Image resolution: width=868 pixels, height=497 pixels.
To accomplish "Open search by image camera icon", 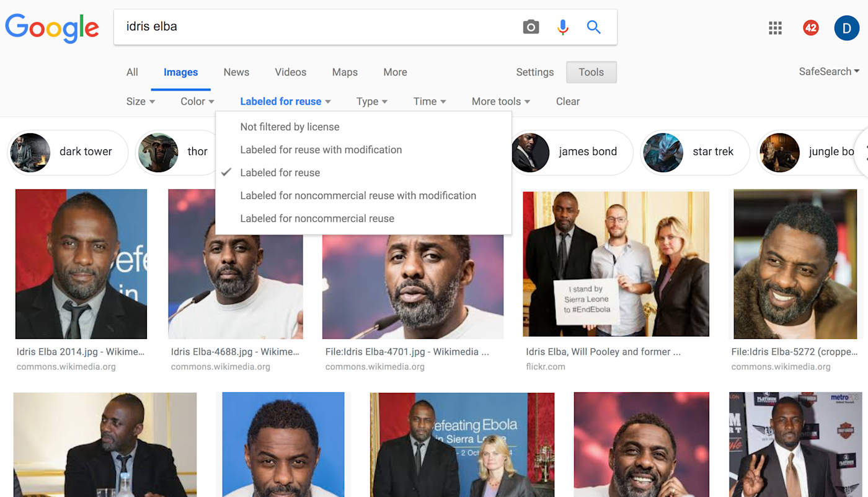I will [x=531, y=27].
